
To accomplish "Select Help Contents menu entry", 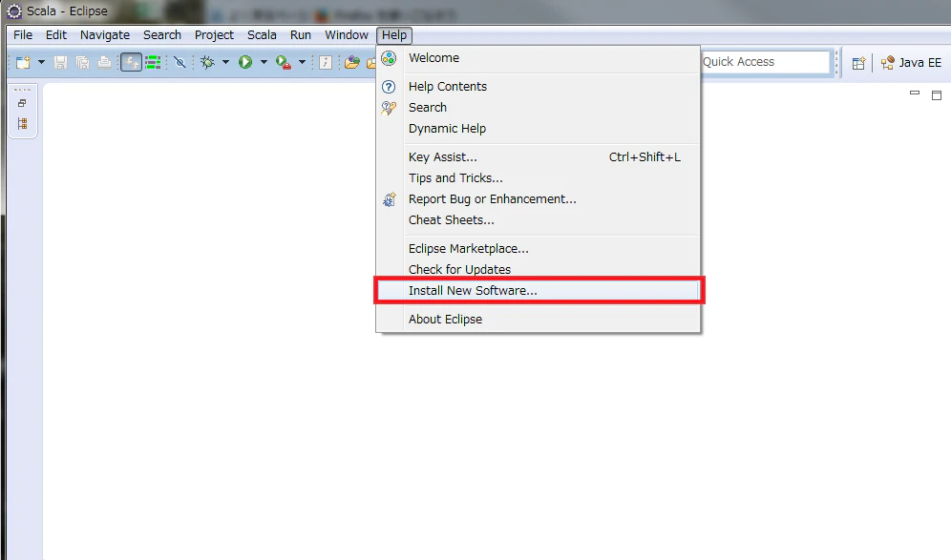I will [538, 87].
